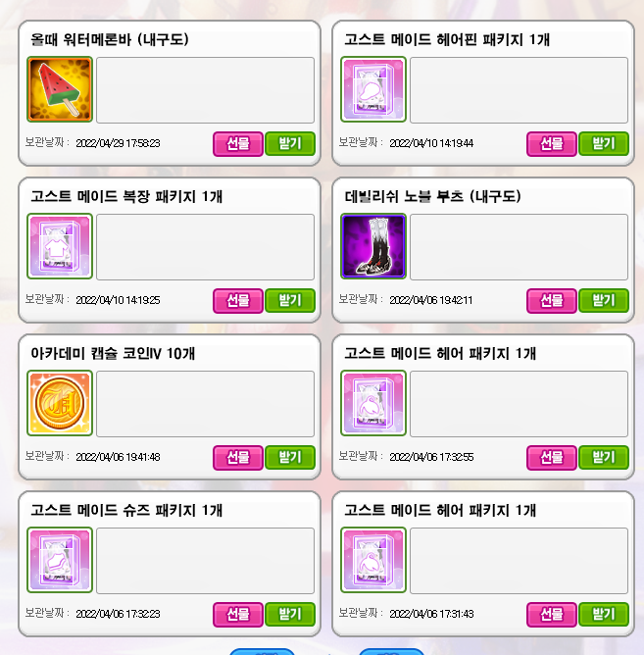Click hair package icon stored at 17:32:55
The image size is (644, 655).
(373, 403)
